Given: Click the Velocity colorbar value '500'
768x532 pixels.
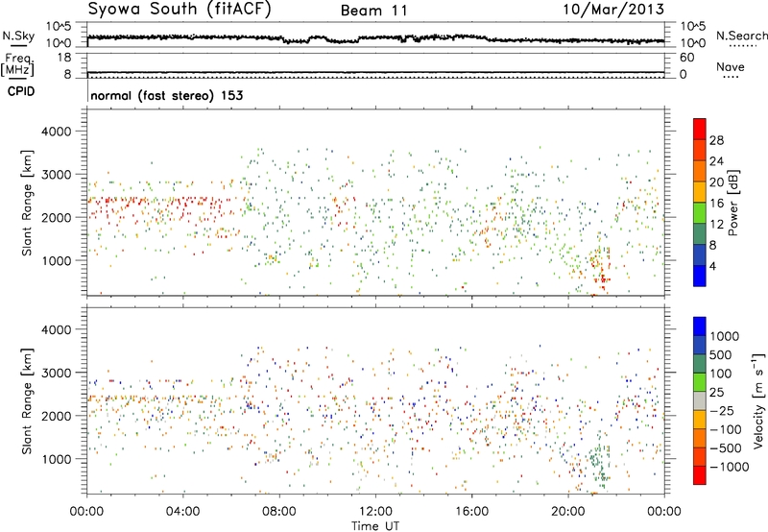Looking at the screenshot, I should (722, 354).
